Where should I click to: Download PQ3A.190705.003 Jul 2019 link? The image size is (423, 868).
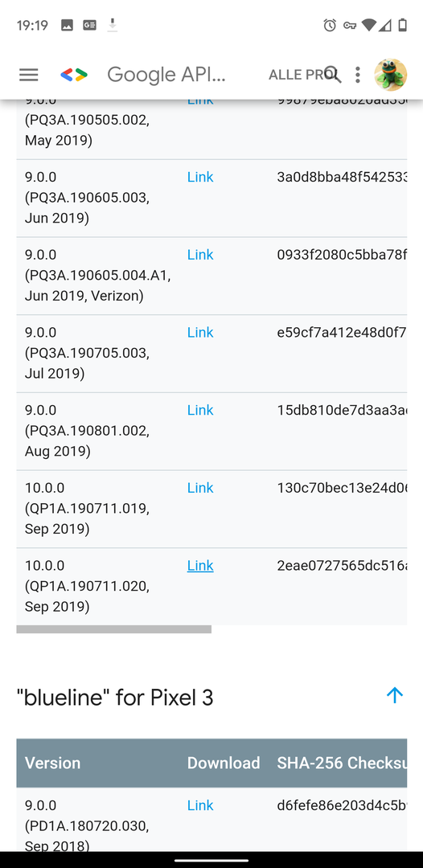[200, 332]
